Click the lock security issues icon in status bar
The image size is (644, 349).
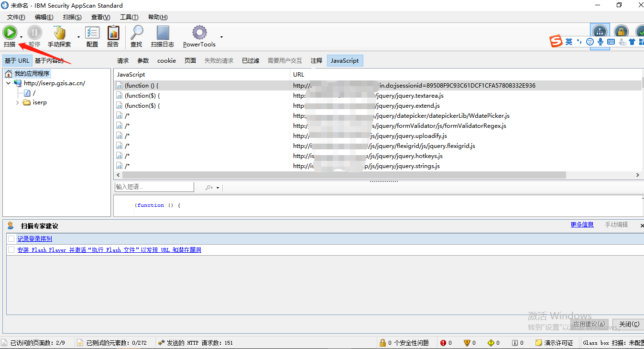click(382, 343)
